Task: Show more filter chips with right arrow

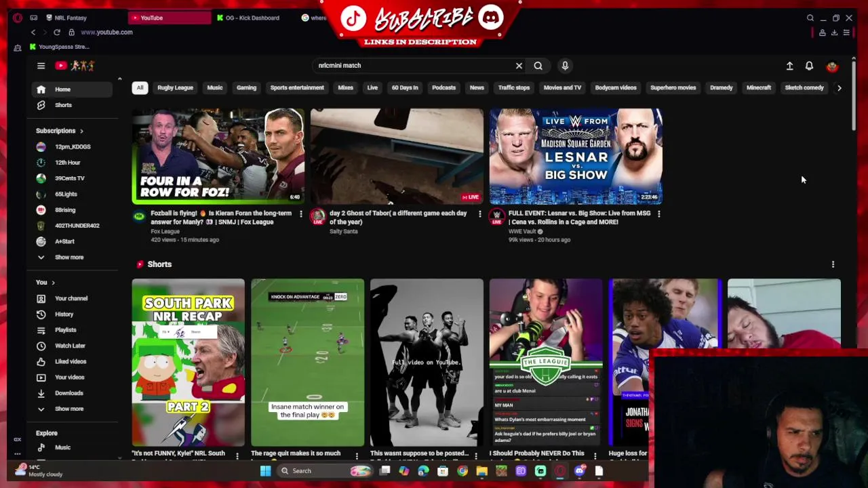Action: coord(839,87)
